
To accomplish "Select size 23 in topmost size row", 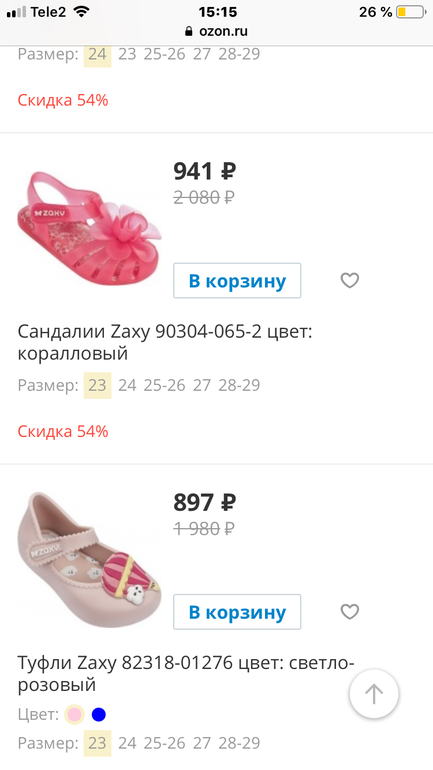I will [127, 54].
